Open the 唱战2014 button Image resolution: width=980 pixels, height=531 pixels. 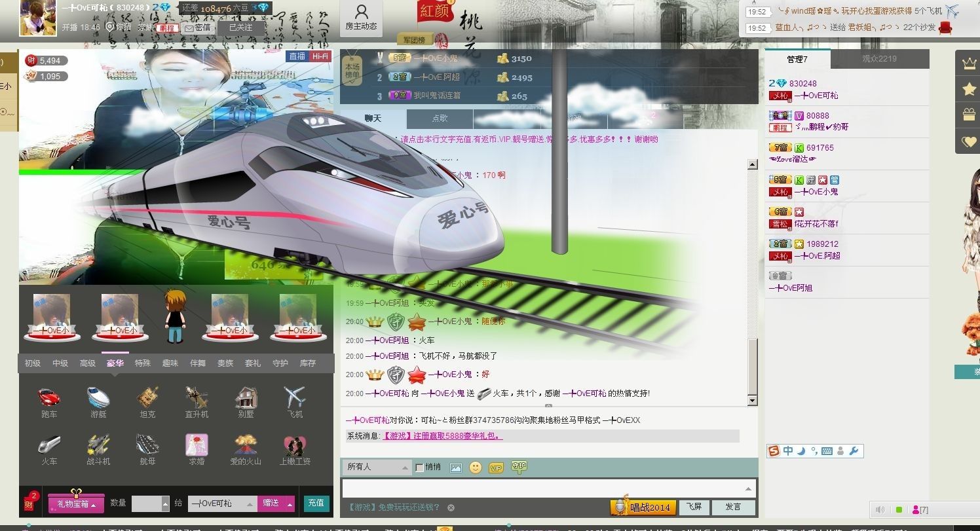click(643, 507)
